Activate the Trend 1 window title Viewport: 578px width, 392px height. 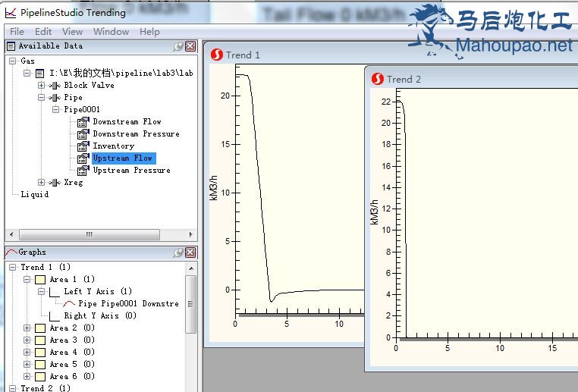[243, 55]
